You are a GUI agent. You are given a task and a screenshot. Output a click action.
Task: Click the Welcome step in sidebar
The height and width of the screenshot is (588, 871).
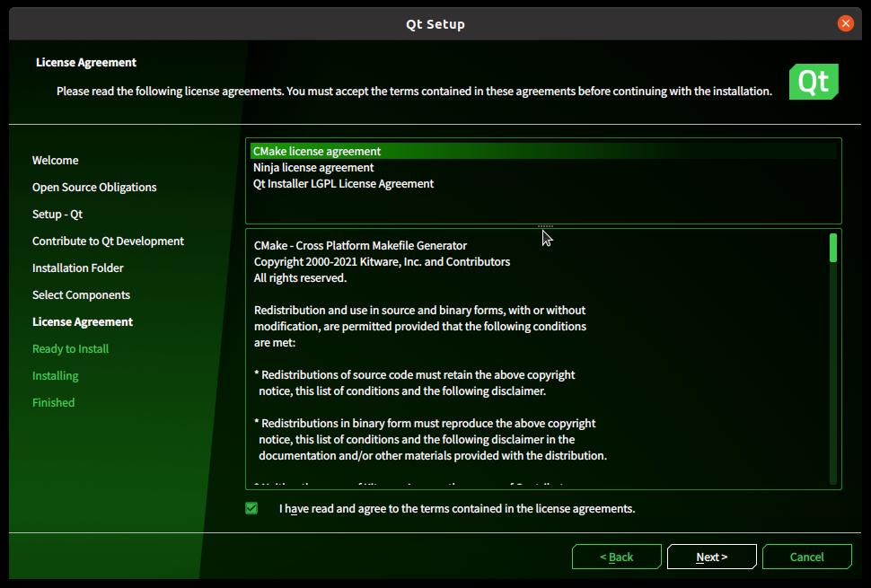coord(55,160)
